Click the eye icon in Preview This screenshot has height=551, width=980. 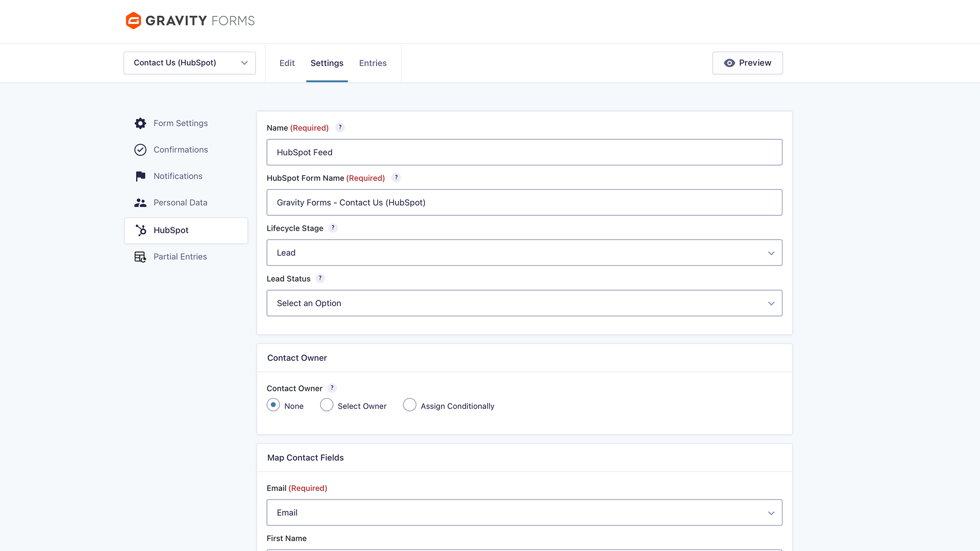pos(729,63)
